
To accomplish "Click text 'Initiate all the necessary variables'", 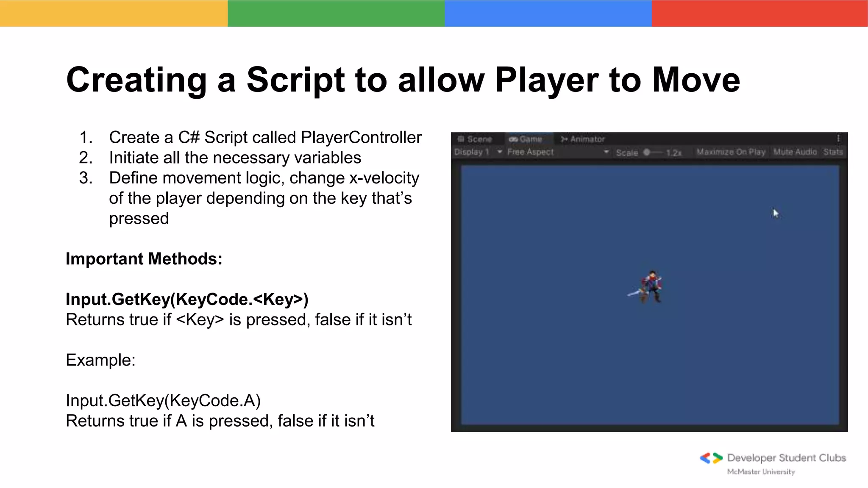I will [x=235, y=158].
